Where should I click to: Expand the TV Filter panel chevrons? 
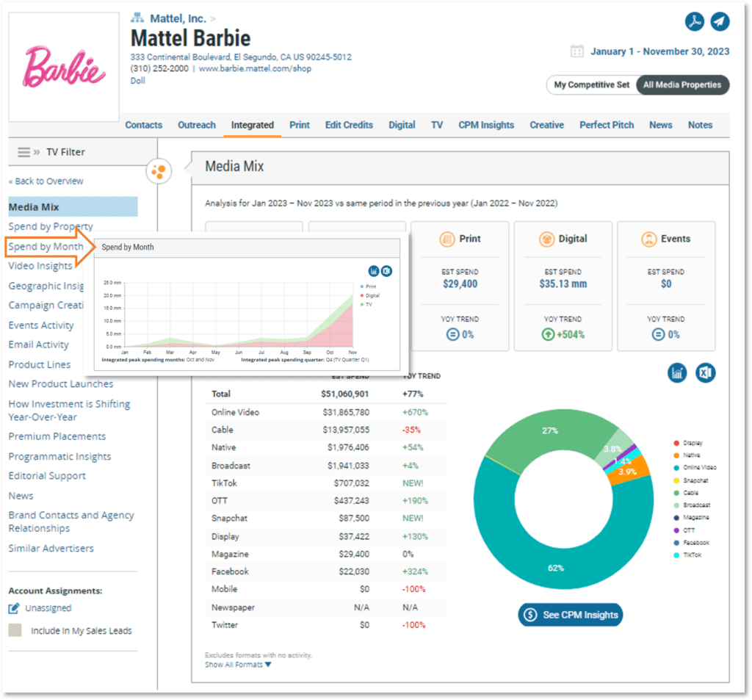pyautogui.click(x=37, y=152)
